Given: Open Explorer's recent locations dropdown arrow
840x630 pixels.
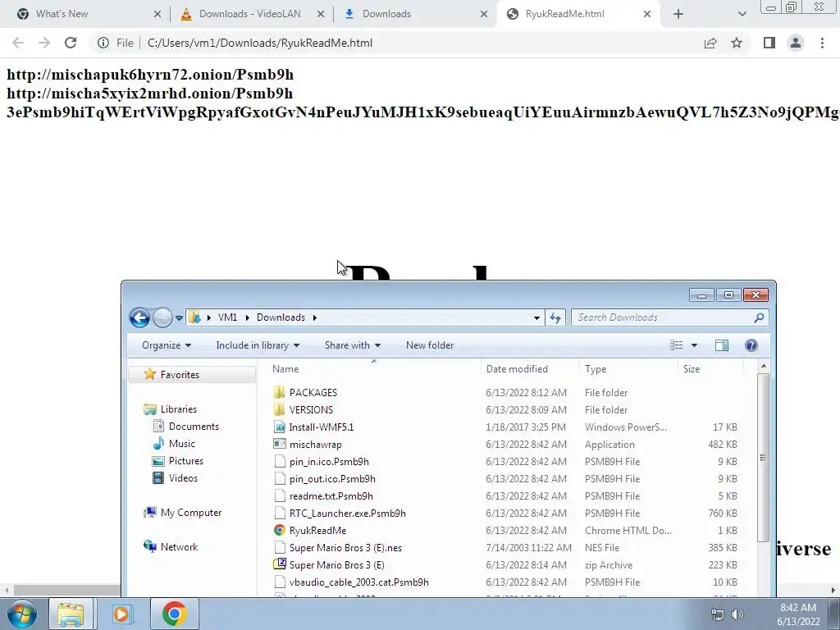Looking at the screenshot, I should [x=179, y=317].
